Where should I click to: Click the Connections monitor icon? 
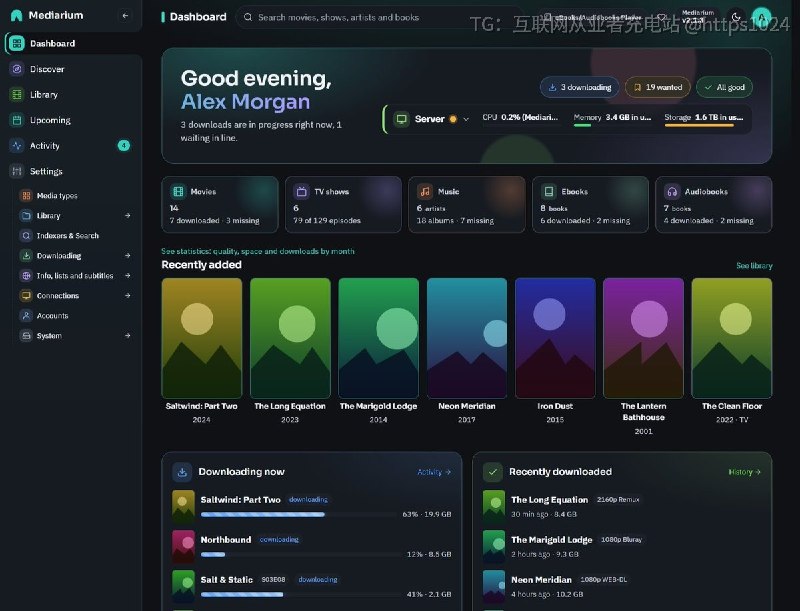26,295
